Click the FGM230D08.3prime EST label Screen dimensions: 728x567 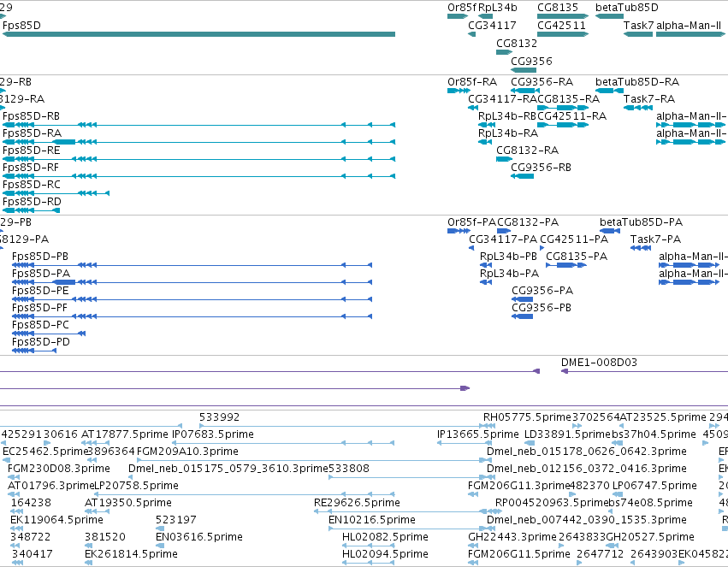click(59, 469)
